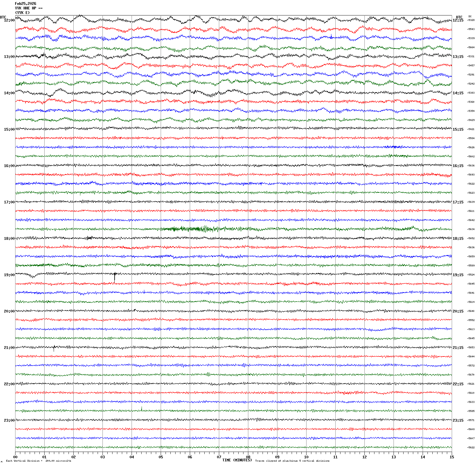The image size is (476, 465).
Task: Pick the 23:00 row label on left
Action: 9,420
